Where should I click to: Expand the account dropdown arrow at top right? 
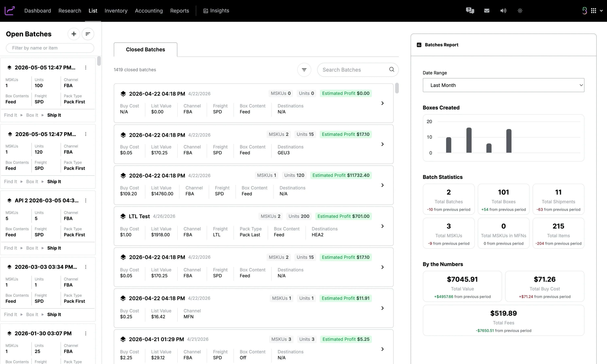[601, 11]
